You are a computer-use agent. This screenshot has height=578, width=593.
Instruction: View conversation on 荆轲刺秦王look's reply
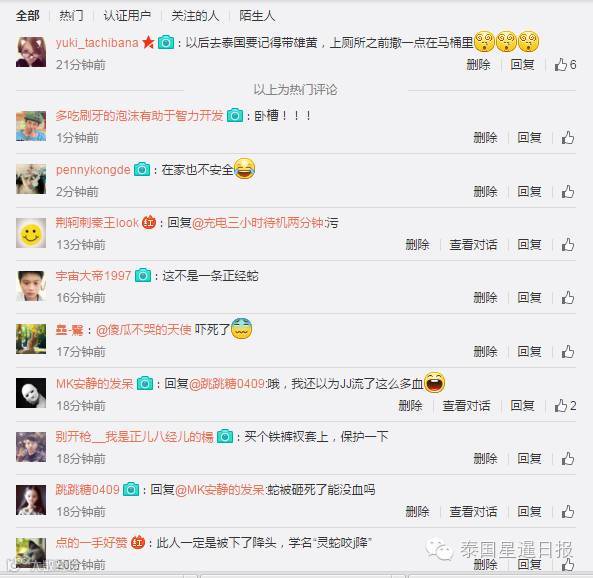(x=473, y=244)
